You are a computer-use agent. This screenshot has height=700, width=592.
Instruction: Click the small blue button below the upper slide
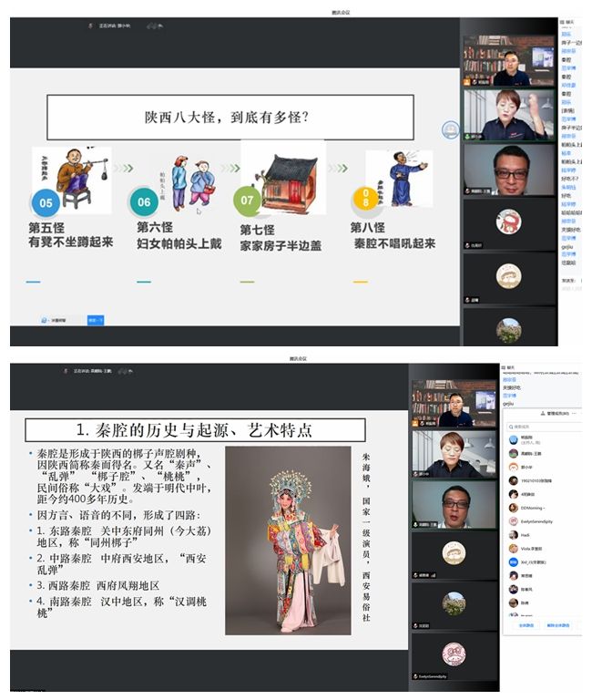tap(96, 320)
